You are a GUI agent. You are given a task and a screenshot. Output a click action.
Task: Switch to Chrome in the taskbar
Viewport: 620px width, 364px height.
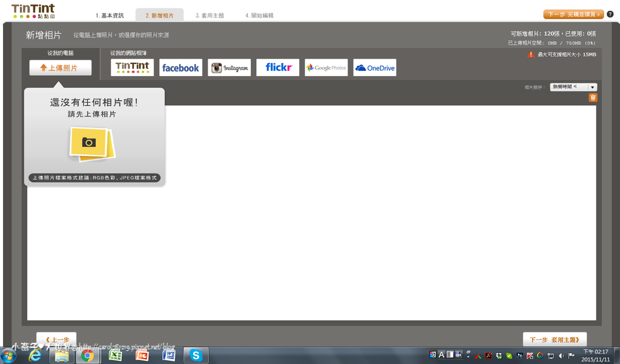(87, 356)
